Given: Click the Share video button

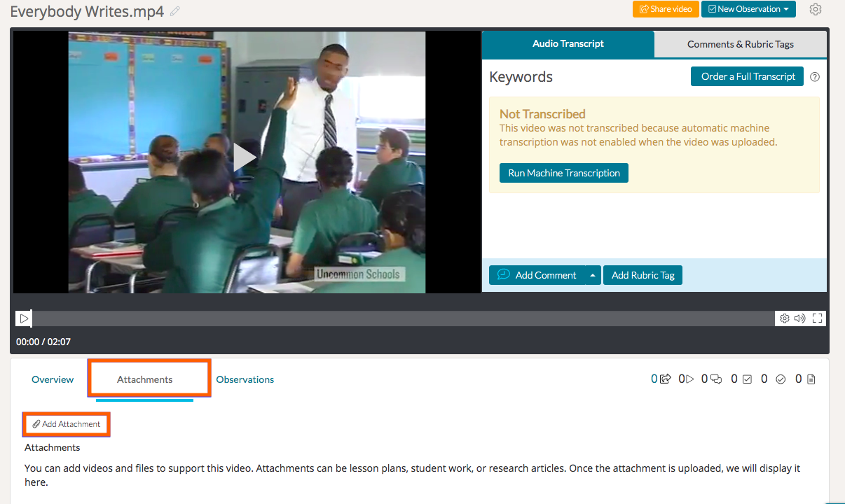Looking at the screenshot, I should tap(666, 9).
